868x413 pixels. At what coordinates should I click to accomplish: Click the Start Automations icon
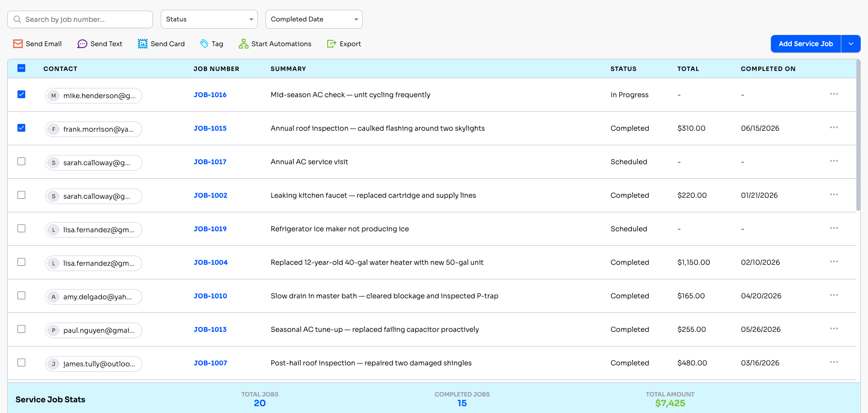(x=243, y=44)
